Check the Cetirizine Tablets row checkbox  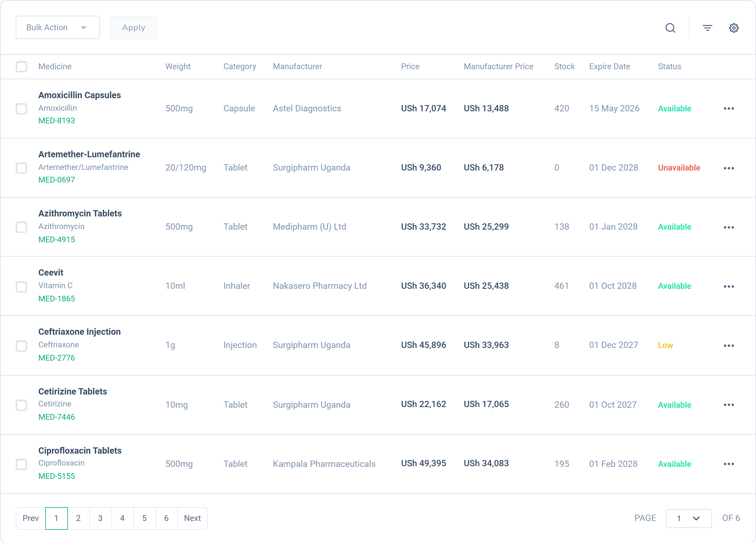pos(21,405)
